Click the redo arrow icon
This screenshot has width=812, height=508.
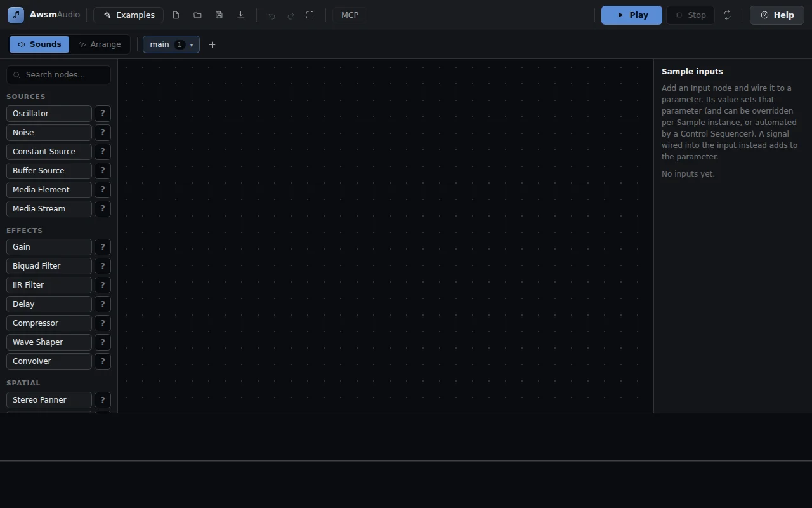pyautogui.click(x=291, y=15)
